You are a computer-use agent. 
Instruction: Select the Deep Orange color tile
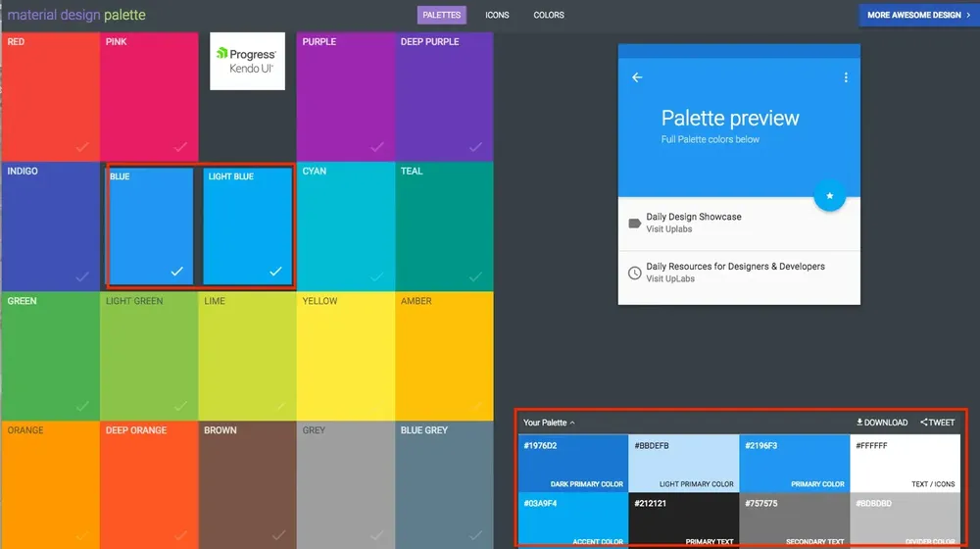point(149,484)
